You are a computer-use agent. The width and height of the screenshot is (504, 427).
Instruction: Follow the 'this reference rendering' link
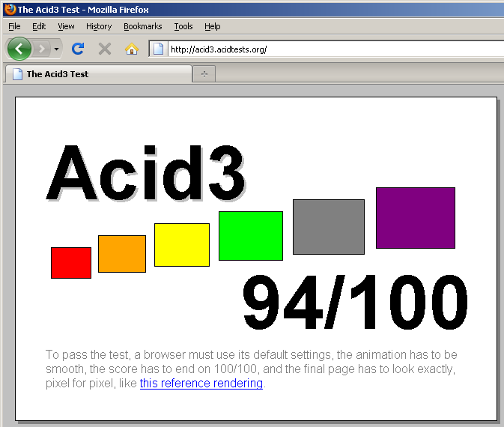201,384
